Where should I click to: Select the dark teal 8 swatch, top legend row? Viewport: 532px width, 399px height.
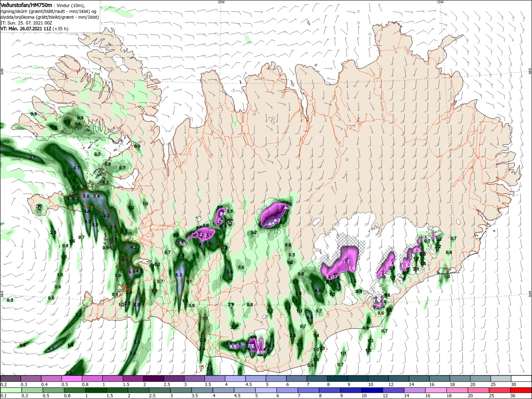coord(337,379)
